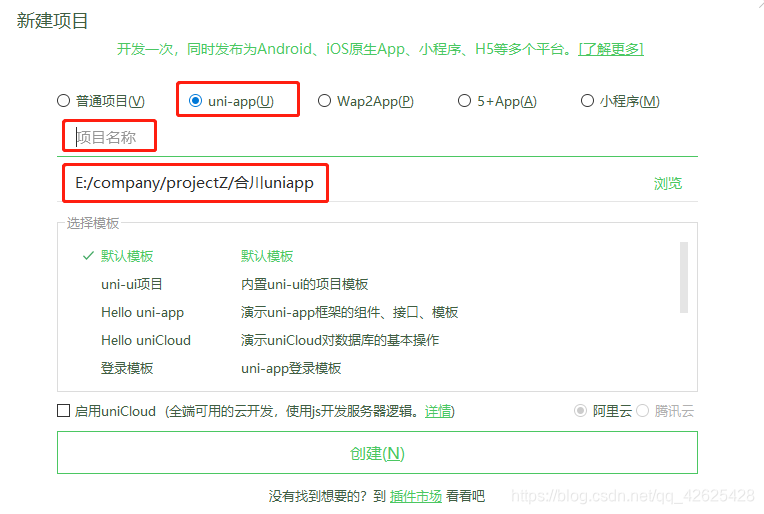Click the template list scrollbar
This screenshot has width=764, height=514.
684,277
